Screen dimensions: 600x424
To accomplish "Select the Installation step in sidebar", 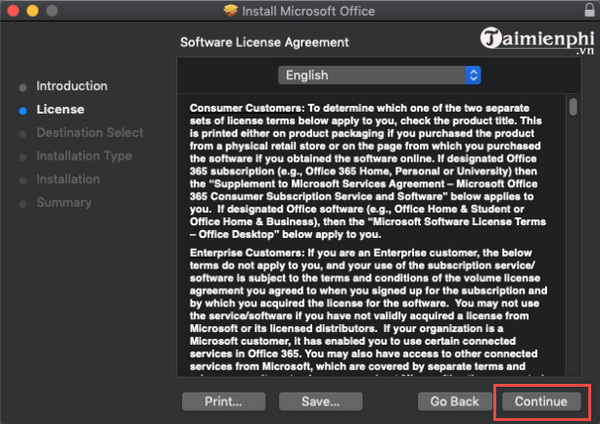I will [x=68, y=179].
